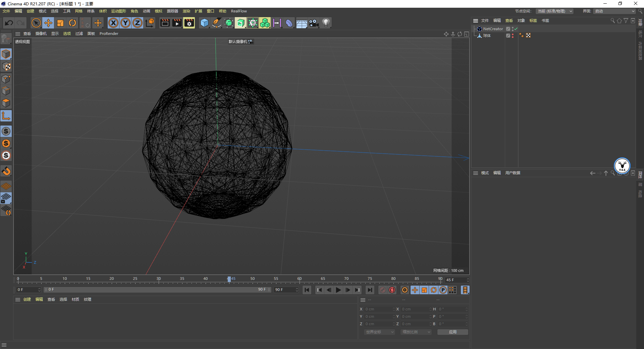
Task: Enable Axis mode in left palette
Action: click(6, 116)
